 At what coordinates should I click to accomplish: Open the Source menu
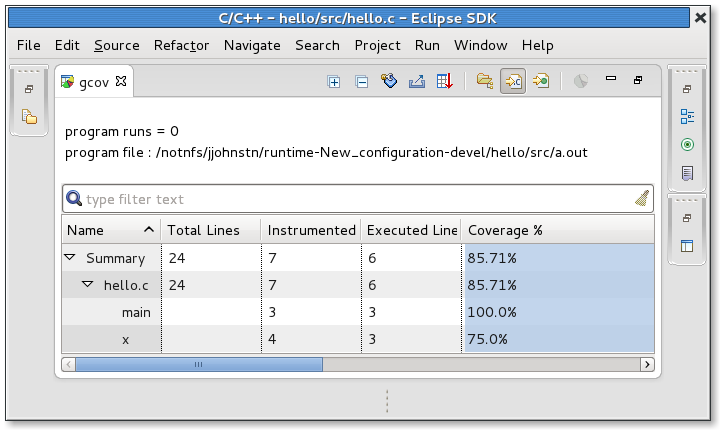tap(117, 45)
